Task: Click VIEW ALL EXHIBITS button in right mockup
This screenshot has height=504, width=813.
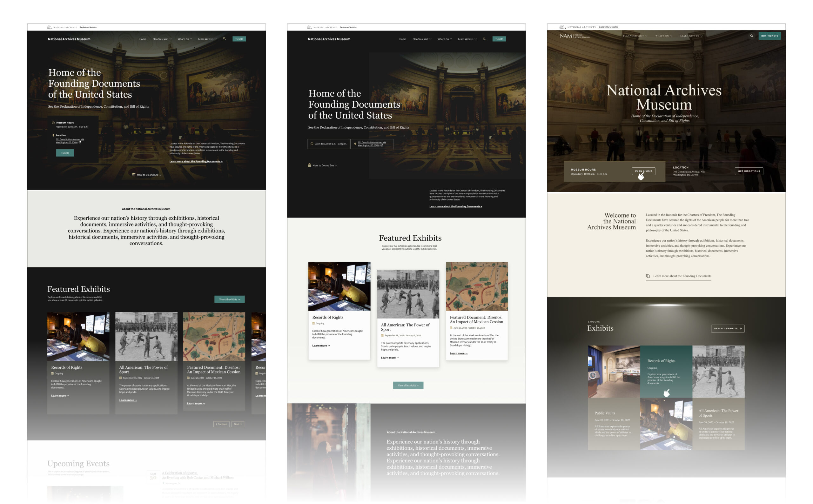Action: (x=728, y=329)
